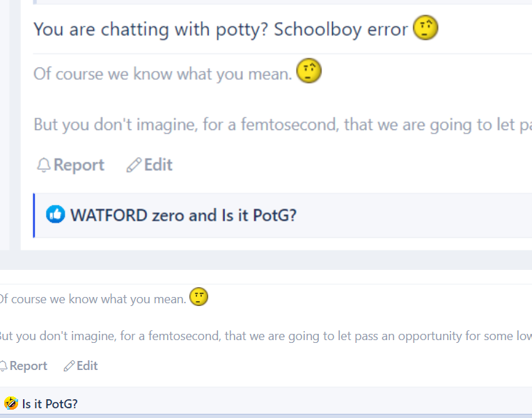Open the 'WATFORD zero and Is it PotG?' likes list
532x418 pixels.
pos(183,216)
